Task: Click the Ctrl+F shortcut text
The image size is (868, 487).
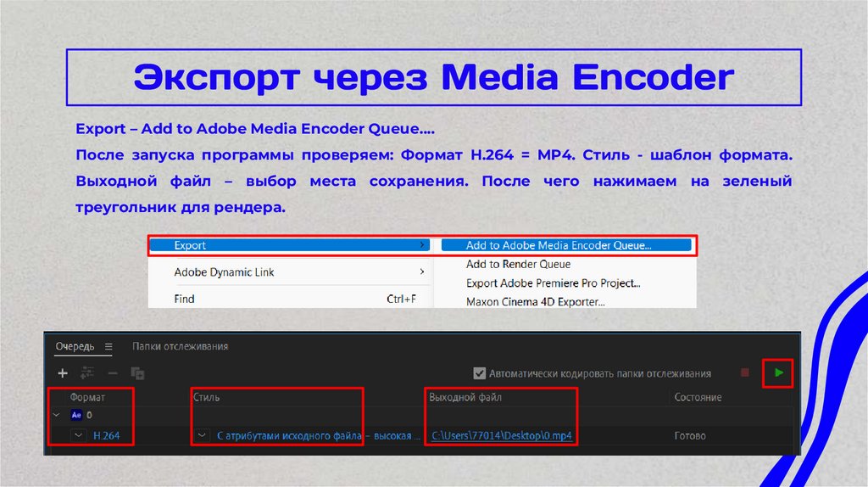Action: [x=401, y=299]
